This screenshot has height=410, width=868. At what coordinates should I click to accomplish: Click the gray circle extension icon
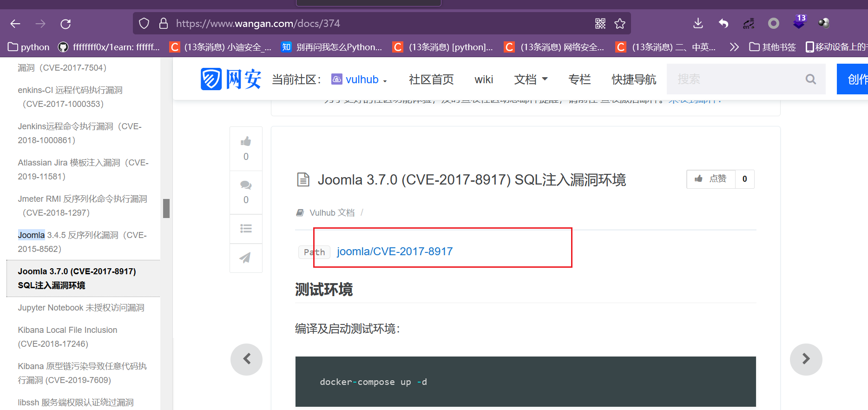point(774,23)
